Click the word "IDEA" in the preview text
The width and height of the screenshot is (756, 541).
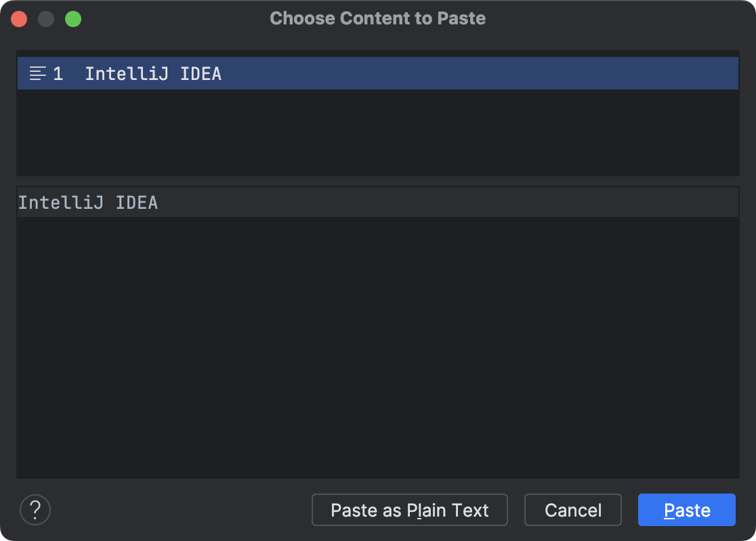pos(137,203)
